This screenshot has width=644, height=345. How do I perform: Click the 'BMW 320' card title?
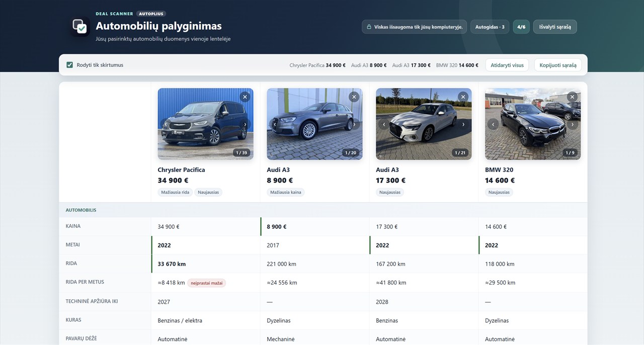[x=499, y=170]
